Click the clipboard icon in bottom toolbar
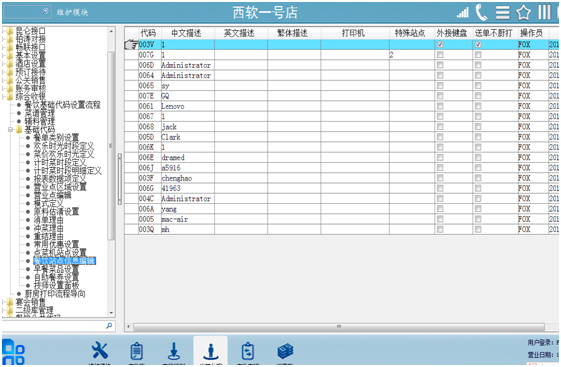 (137, 351)
